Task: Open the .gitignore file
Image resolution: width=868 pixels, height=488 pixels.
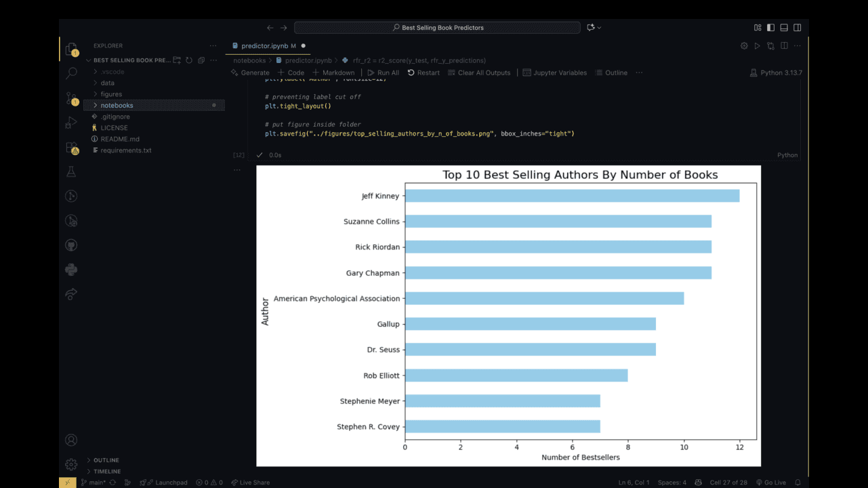Action: [x=154, y=117]
